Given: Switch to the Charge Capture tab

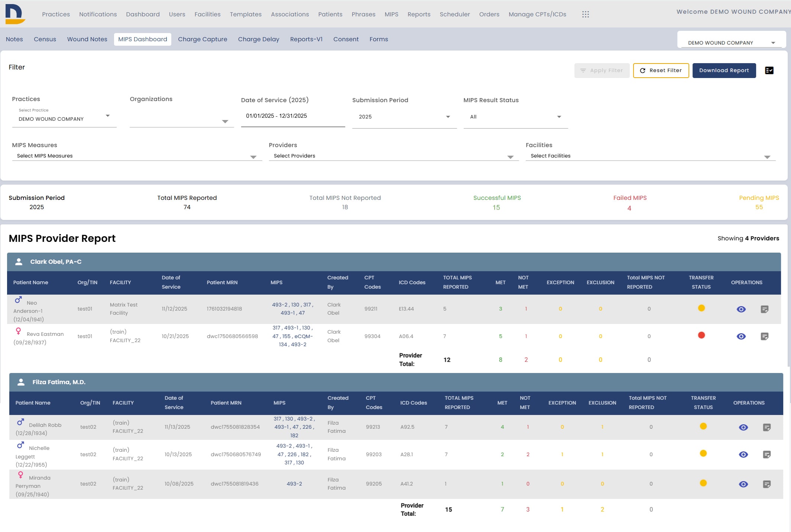Looking at the screenshot, I should point(202,39).
